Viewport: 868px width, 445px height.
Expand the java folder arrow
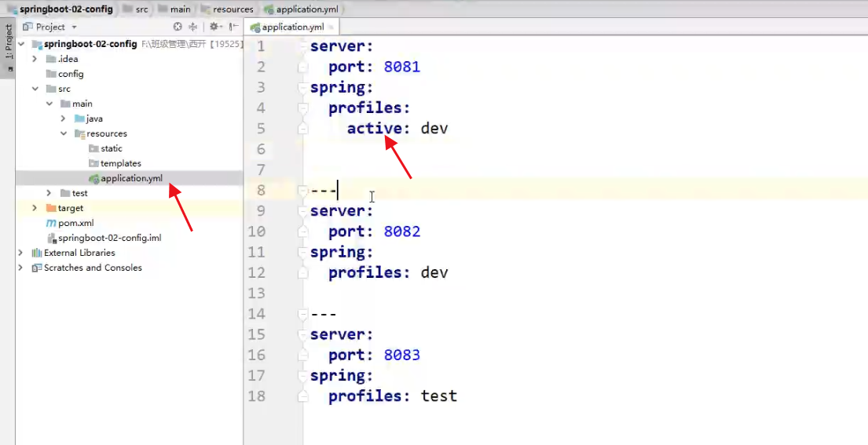pyautogui.click(x=63, y=119)
